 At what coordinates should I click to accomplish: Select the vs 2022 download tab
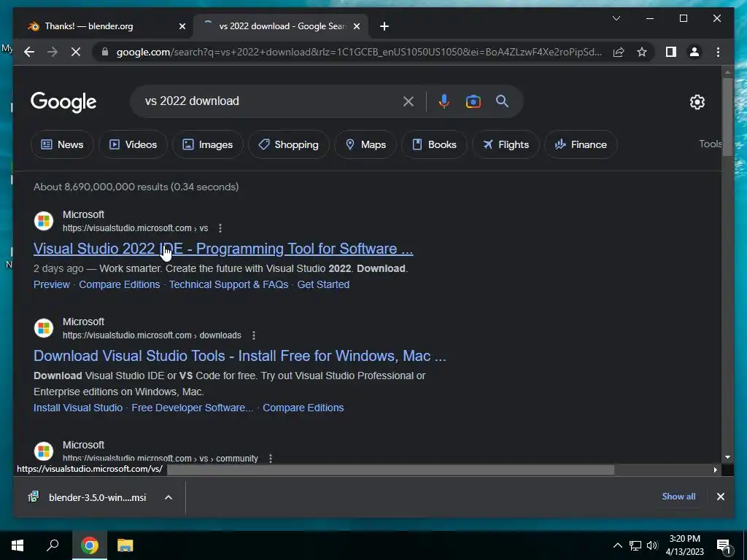click(x=280, y=26)
